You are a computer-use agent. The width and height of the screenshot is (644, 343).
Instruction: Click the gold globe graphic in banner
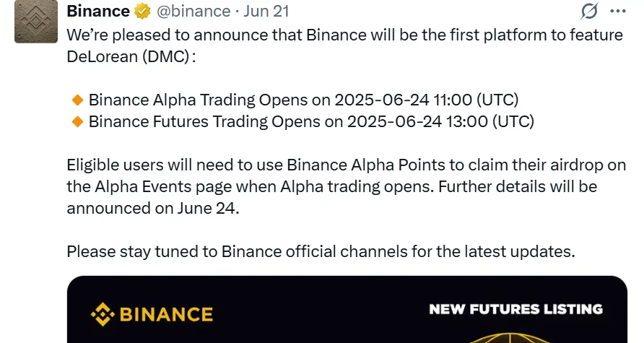tap(516, 336)
